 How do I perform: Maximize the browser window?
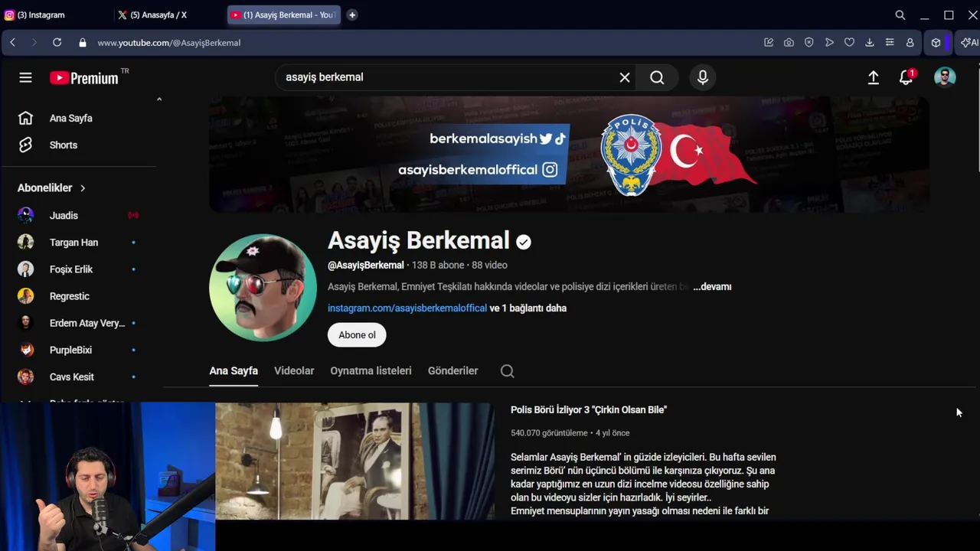pyautogui.click(x=949, y=15)
